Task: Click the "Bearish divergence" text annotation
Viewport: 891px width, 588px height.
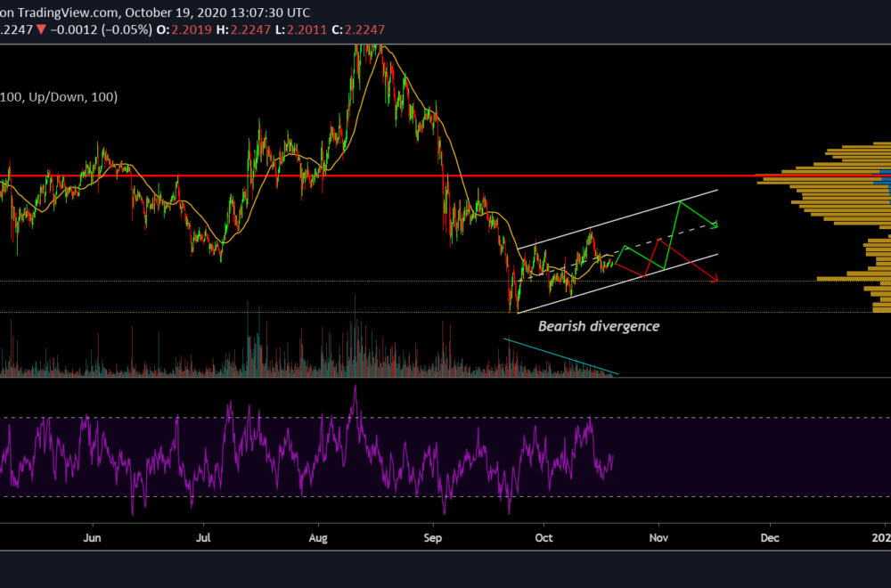Action: coord(599,326)
